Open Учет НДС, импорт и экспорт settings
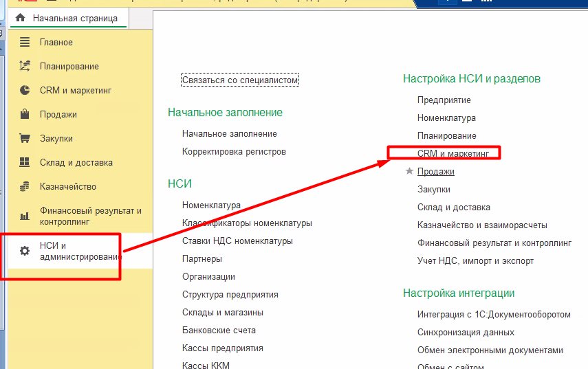Image resolution: width=588 pixels, height=369 pixels. (x=475, y=261)
